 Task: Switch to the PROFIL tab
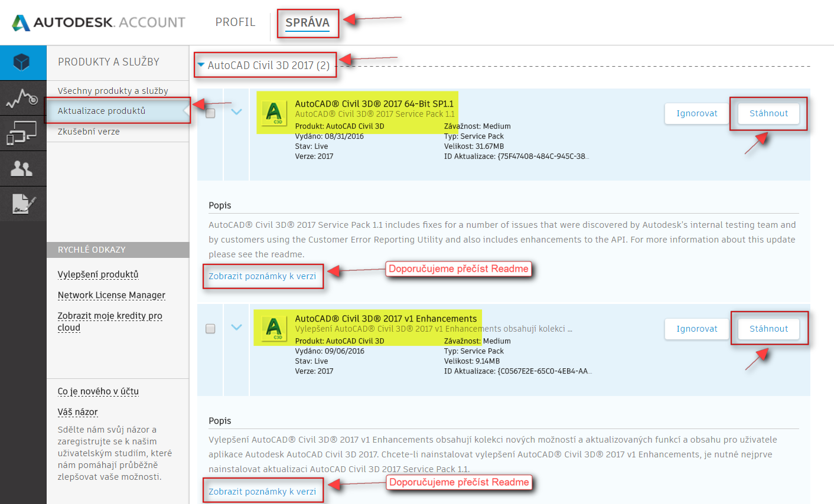pos(235,22)
